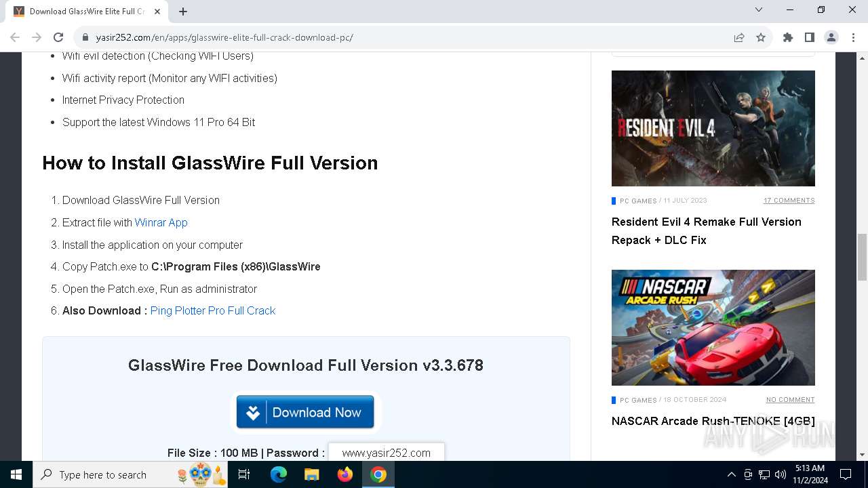Open the share page icon
Screen dimensions: 868x488
(x=739, y=37)
